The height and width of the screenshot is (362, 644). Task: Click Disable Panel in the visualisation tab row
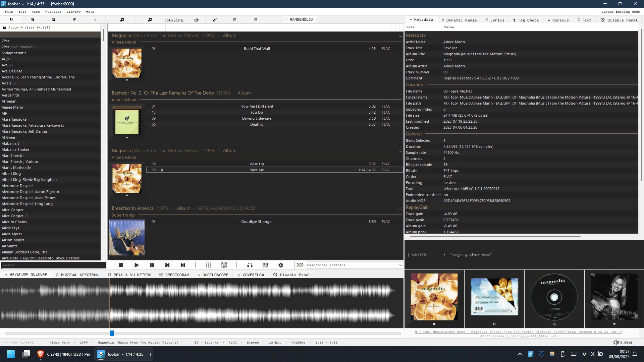coord(292,275)
